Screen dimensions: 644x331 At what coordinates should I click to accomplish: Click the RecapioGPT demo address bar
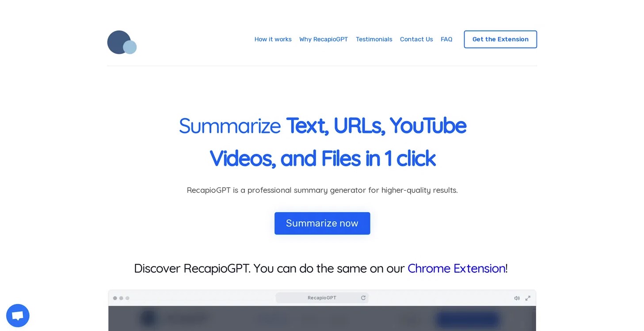322,298
